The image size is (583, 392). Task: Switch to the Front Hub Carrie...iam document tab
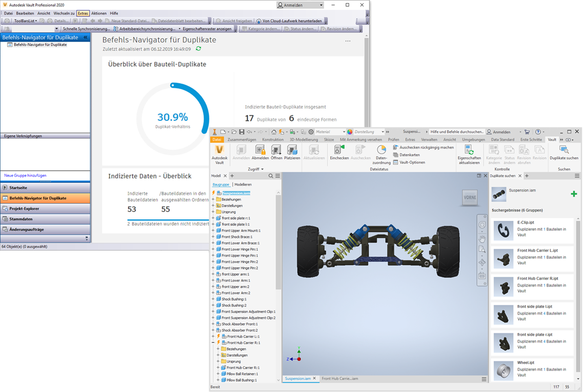pyautogui.click(x=340, y=379)
